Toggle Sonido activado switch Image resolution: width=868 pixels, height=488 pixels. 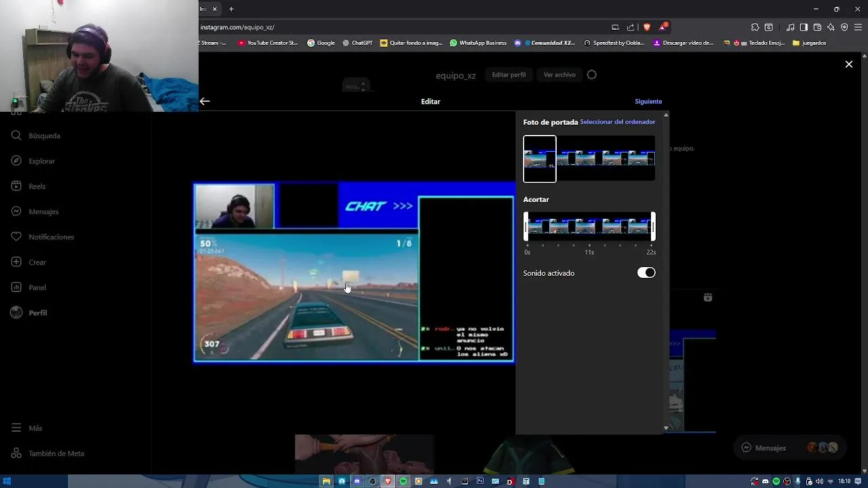click(x=646, y=272)
